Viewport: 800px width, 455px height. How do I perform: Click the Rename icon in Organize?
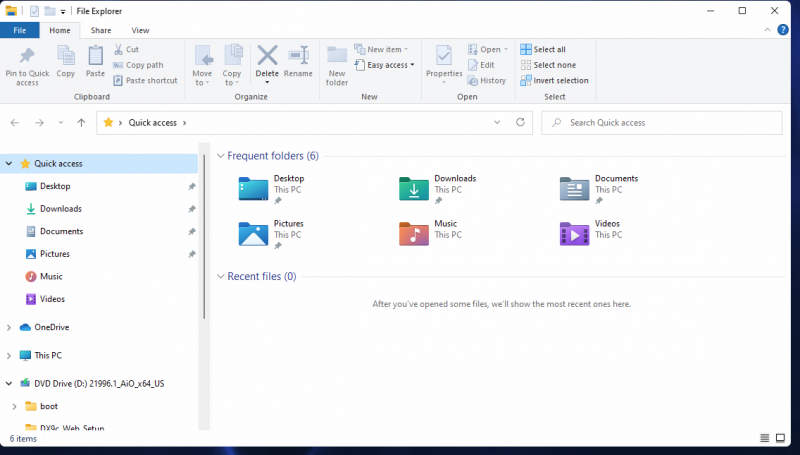pyautogui.click(x=298, y=56)
